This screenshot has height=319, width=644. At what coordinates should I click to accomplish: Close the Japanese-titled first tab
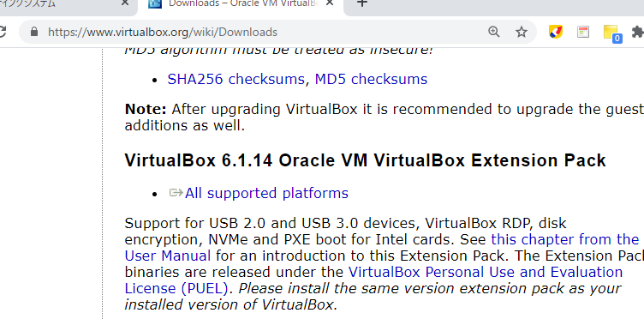(125, 3)
